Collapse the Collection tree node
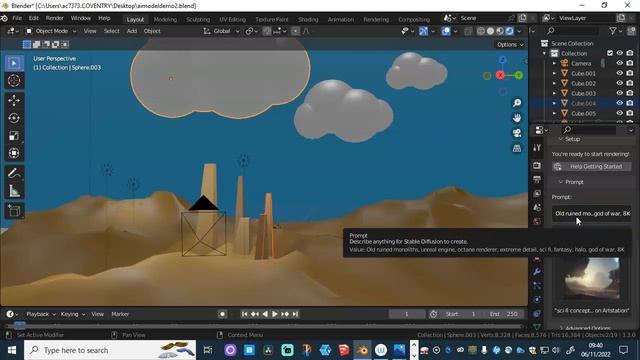This screenshot has width=640, height=360. pyautogui.click(x=544, y=53)
